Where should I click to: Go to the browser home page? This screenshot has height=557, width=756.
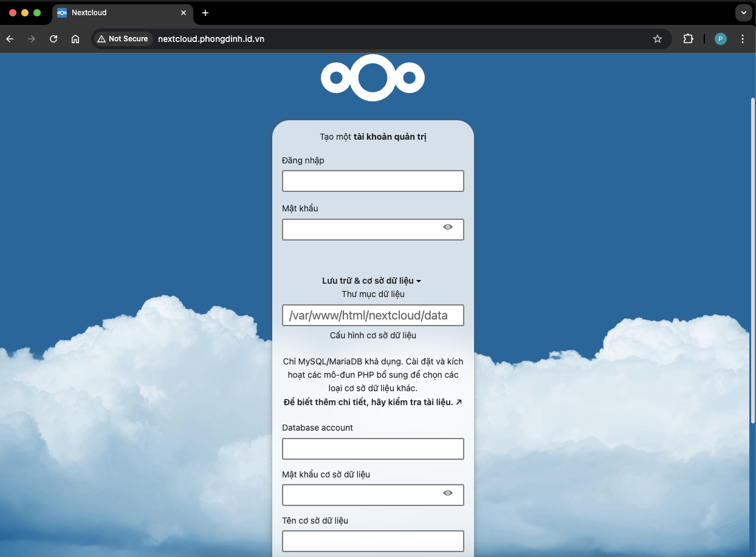click(75, 39)
